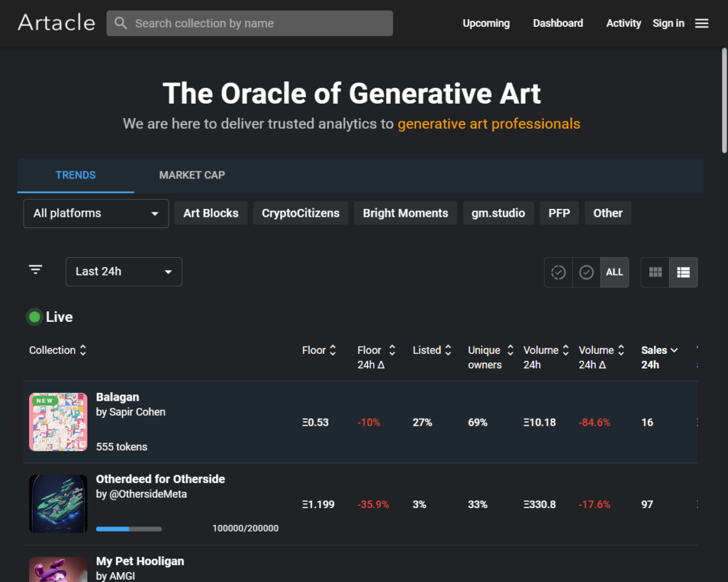Sort by Floor 24h Δ column
This screenshot has height=582, width=728.
[377, 357]
